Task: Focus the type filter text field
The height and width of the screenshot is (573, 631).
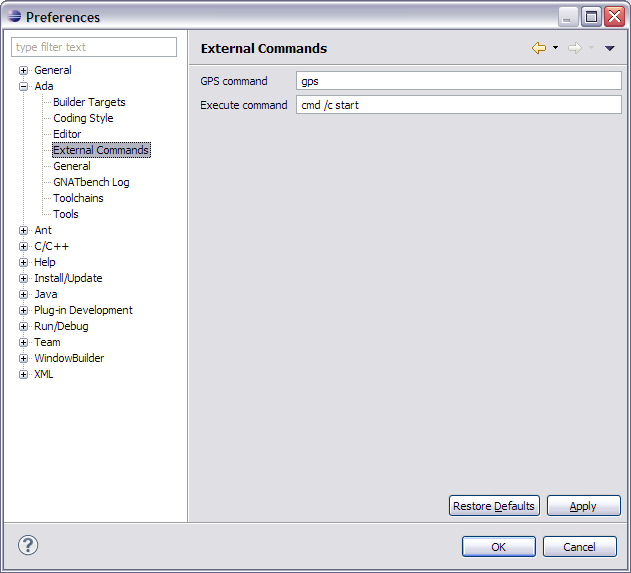Action: coord(94,47)
